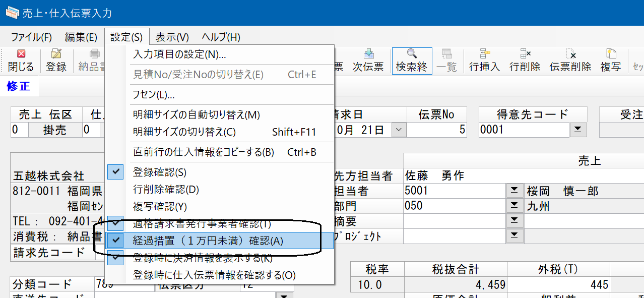The width and height of the screenshot is (644, 298).
Task: Enable 行削除確認(D) option
Action: (220, 190)
